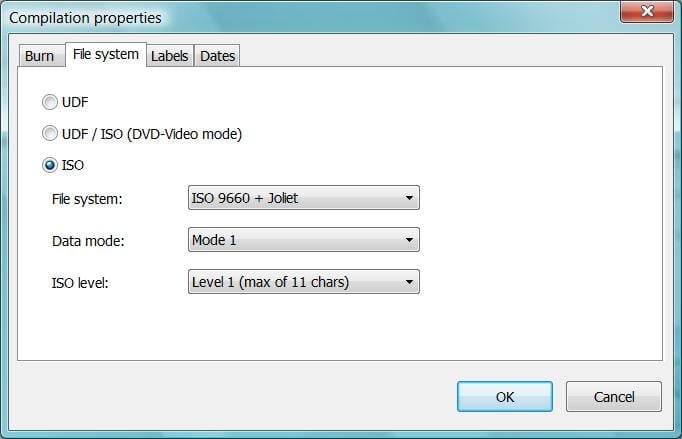Switch to the Burn tab
The width and height of the screenshot is (682, 439).
(x=41, y=56)
